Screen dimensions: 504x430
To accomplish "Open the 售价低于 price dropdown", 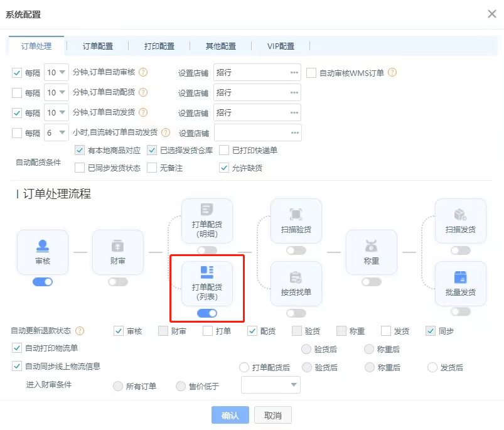I will tap(271, 385).
